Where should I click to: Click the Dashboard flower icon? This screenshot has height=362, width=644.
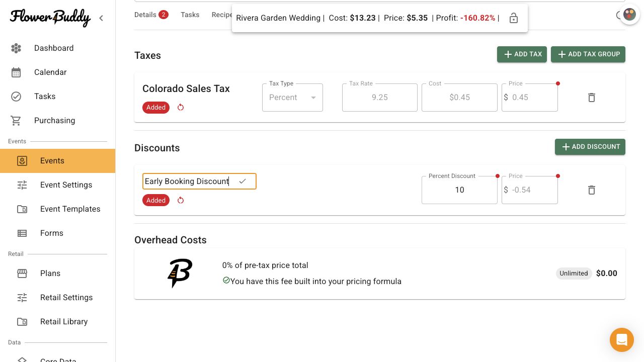(16, 48)
